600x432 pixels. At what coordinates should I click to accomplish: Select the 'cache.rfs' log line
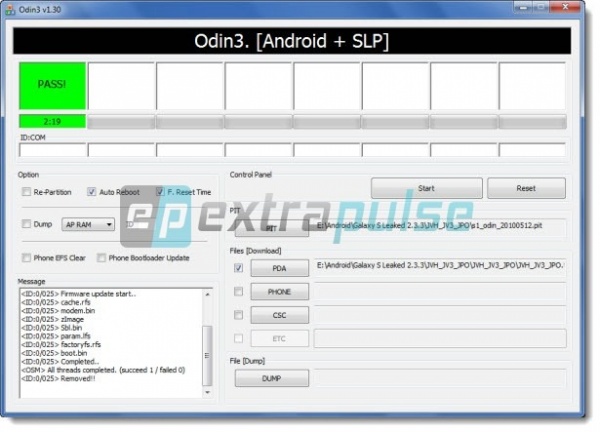coord(56,302)
